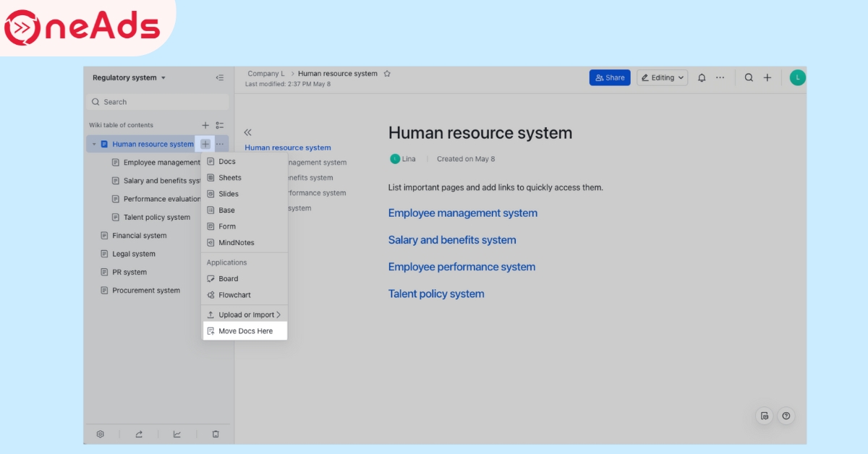This screenshot has width=868, height=454.
Task: Select MindNotes from the create menu
Action: click(x=244, y=243)
